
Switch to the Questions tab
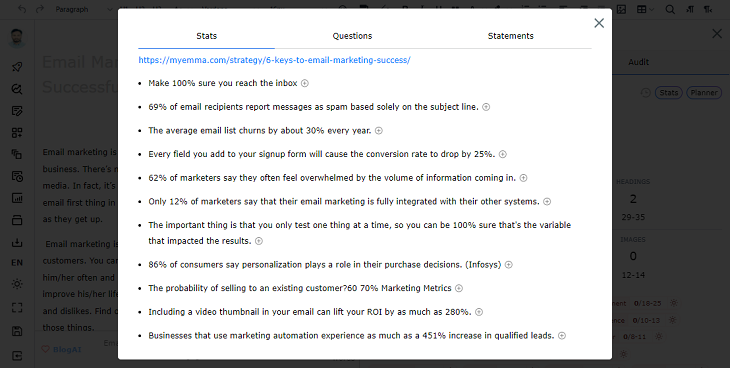tap(352, 36)
